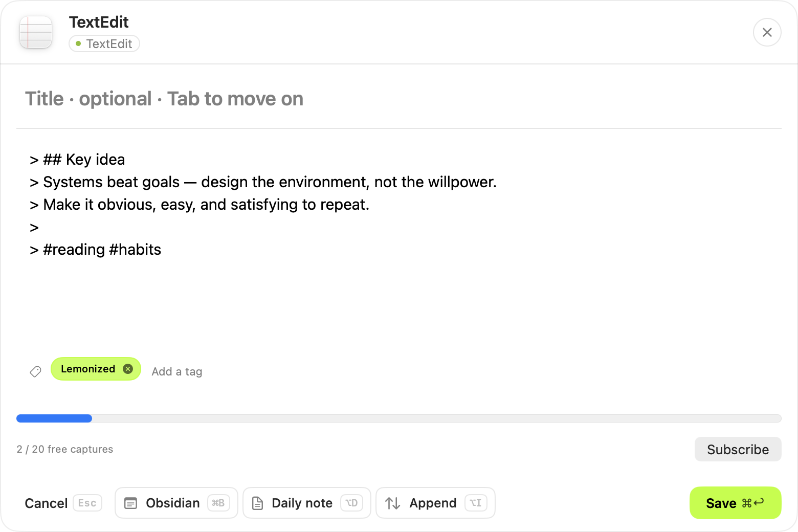Click the TextEdit source badge
798x532 pixels.
[104, 44]
